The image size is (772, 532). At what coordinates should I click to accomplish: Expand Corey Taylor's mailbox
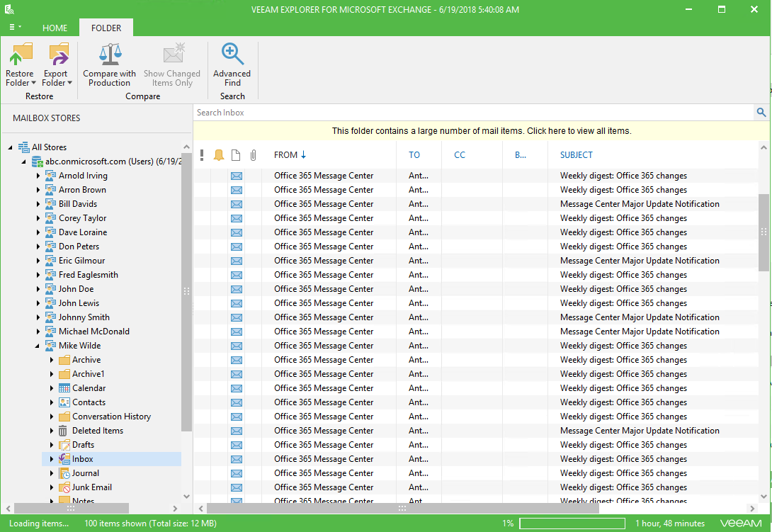[x=38, y=218]
